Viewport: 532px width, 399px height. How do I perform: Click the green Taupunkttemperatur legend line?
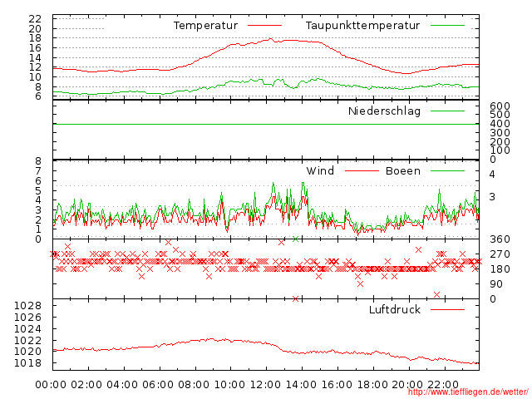[x=447, y=26]
